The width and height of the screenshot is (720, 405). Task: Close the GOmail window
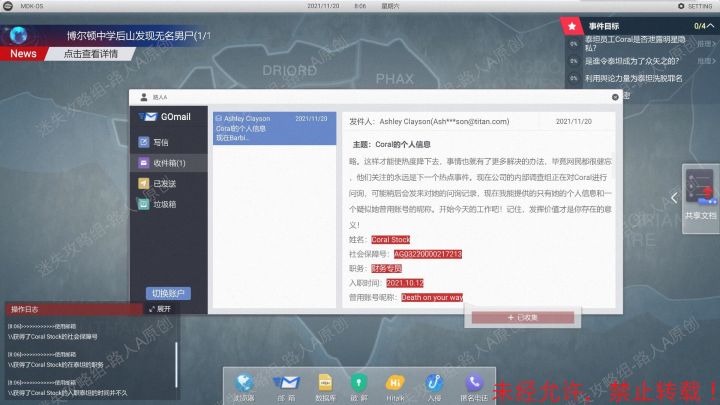click(x=615, y=97)
